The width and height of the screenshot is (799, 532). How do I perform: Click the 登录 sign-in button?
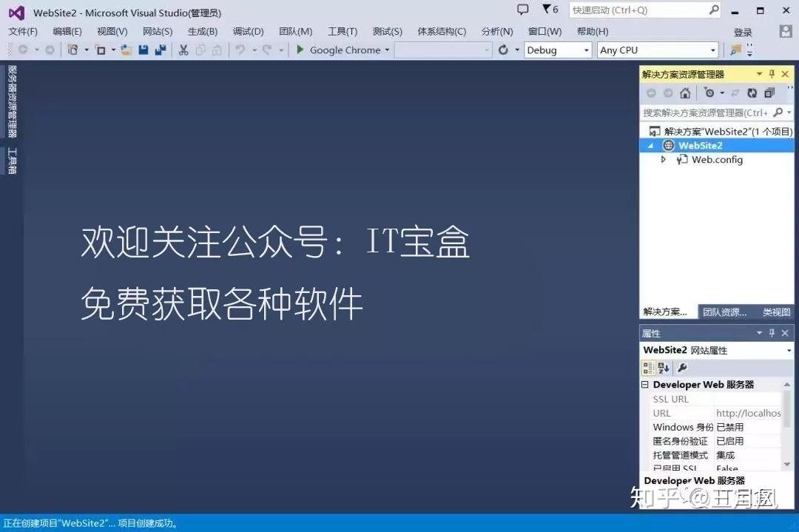coord(742,31)
